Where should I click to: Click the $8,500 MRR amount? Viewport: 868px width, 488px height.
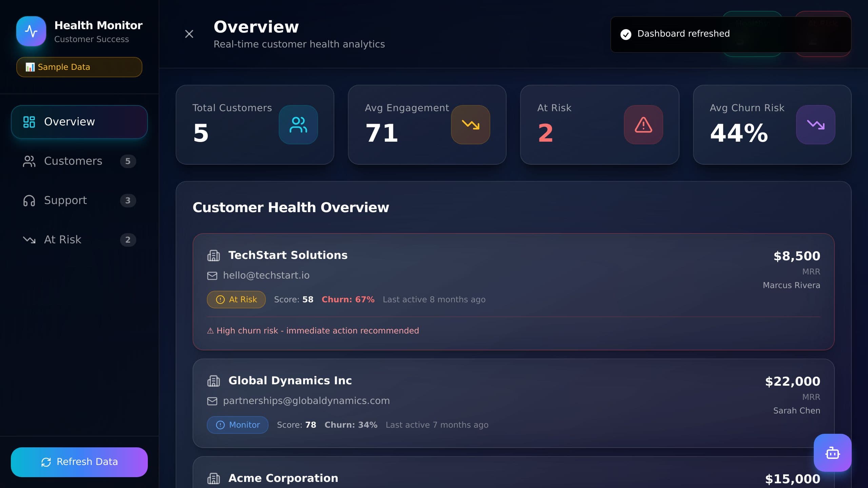click(x=797, y=256)
